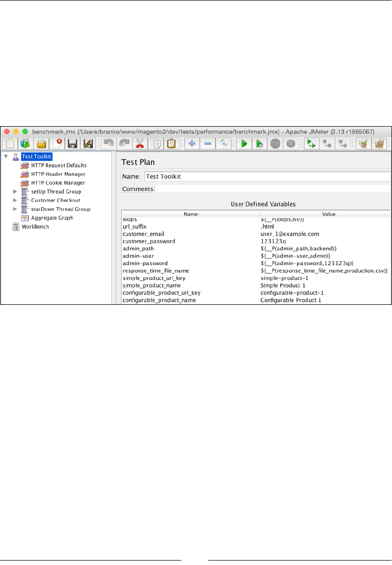392x565 pixels.
Task: Click the greyed-out Stop test icon
Action: 275,143
